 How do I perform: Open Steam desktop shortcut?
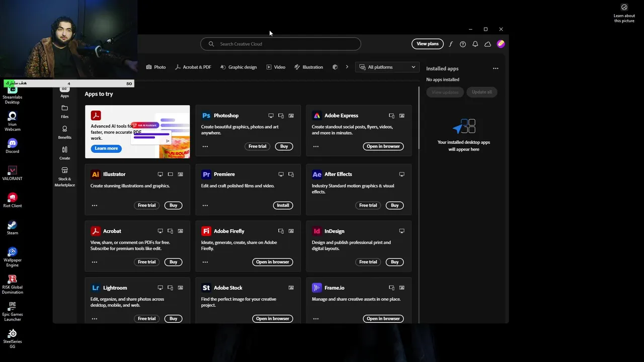13,227
